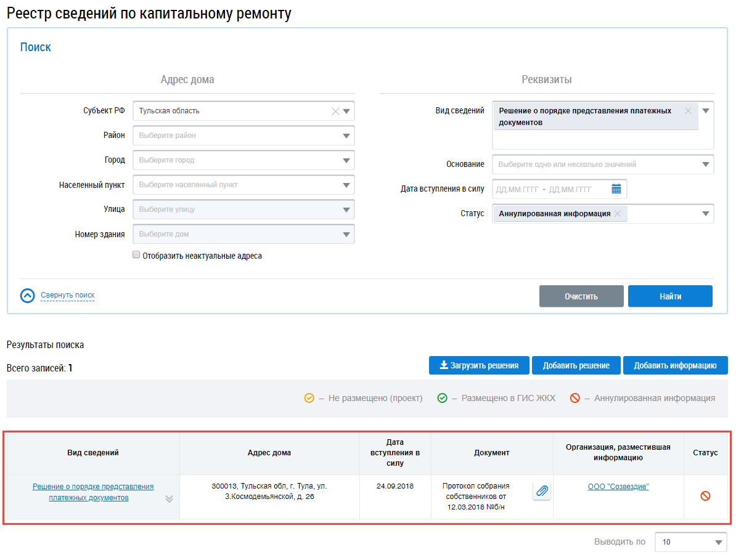Remove the Аннулированная информация status tag
The height and width of the screenshot is (560, 736).
(618, 214)
